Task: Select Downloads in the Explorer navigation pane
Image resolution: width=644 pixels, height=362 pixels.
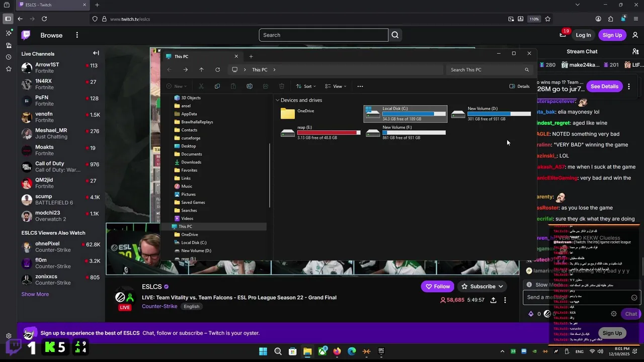Action: (x=191, y=162)
